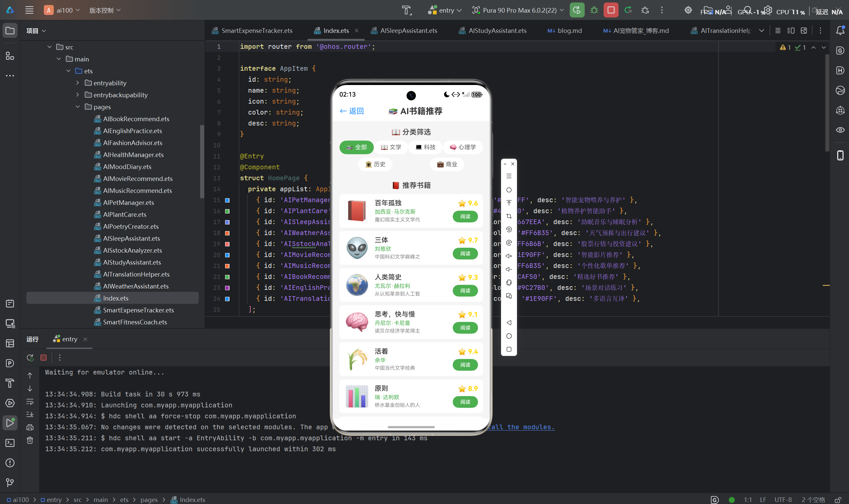849x504 pixels.
Task: Click color swatch on line 15 gutter
Action: pyautogui.click(x=227, y=201)
